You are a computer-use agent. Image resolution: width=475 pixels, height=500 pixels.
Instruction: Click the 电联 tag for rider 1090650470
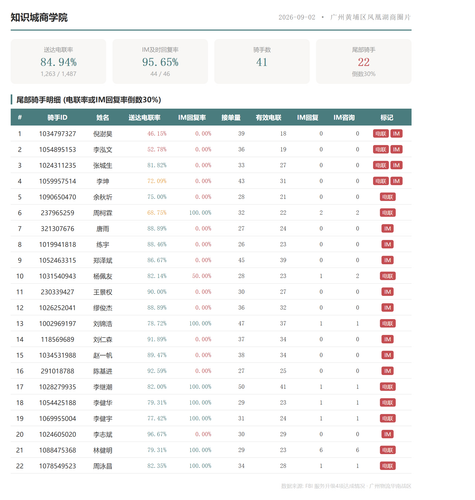pyautogui.click(x=388, y=197)
